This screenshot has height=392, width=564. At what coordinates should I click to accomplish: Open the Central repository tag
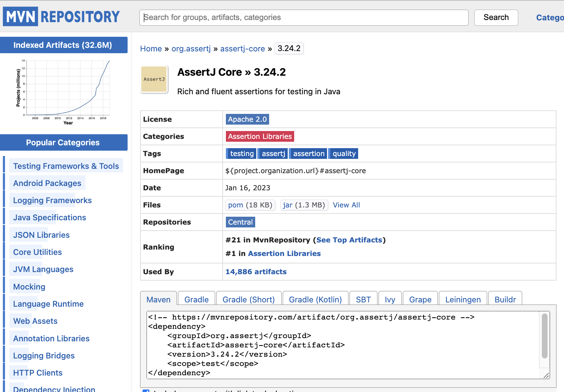[x=240, y=222]
